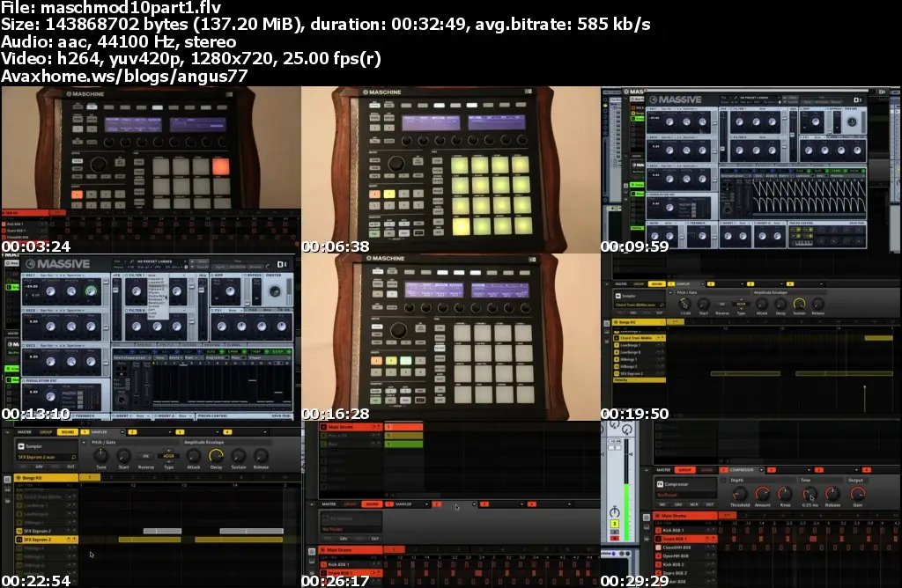This screenshot has height=588, width=902.
Task: Open the Type dropdown showing ADSR
Action: tap(167, 456)
